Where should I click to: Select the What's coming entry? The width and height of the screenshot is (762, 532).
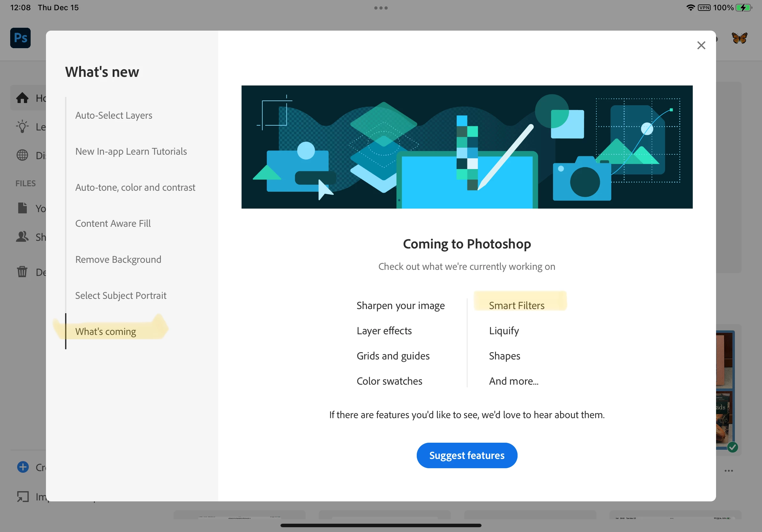[x=106, y=331]
